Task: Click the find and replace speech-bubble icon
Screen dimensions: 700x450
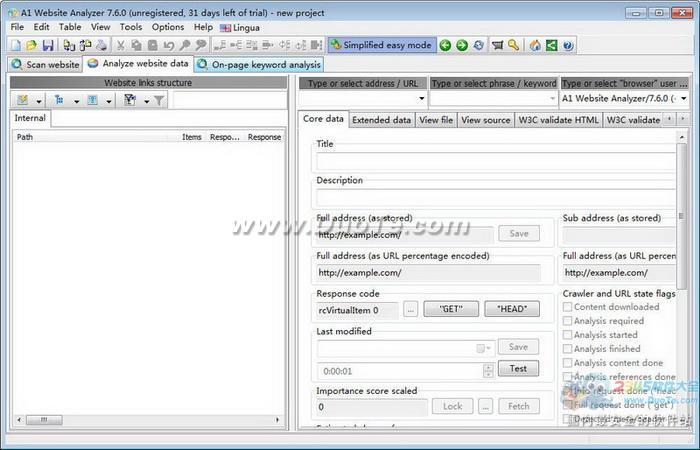Action: (x=201, y=45)
